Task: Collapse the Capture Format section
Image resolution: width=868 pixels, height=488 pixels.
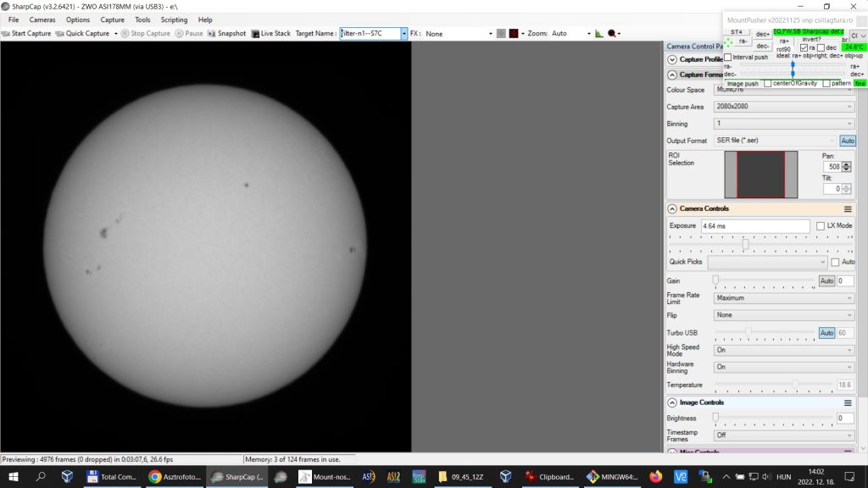Action: coord(672,75)
